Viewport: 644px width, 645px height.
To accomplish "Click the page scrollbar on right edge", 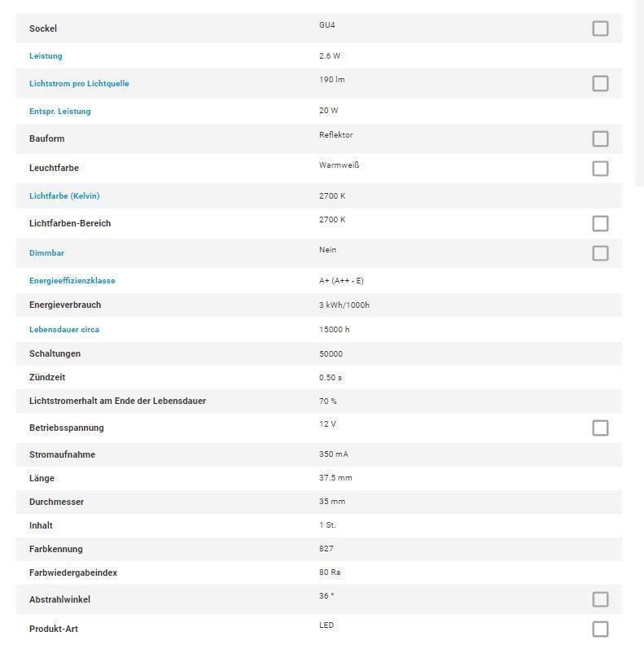I will [x=639, y=93].
